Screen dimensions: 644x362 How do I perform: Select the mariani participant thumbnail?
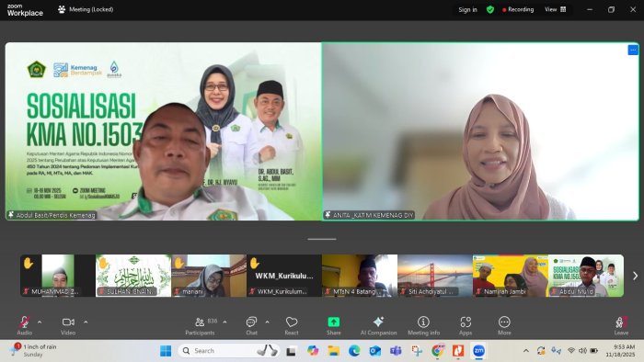click(x=209, y=276)
